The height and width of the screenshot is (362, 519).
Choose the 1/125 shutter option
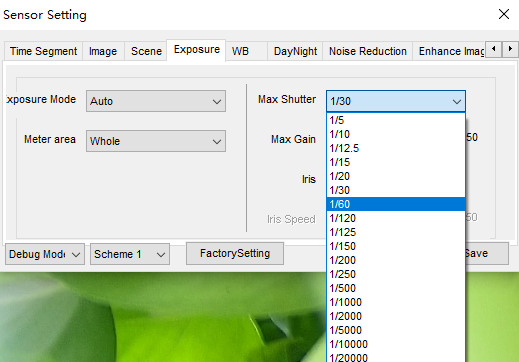click(396, 232)
